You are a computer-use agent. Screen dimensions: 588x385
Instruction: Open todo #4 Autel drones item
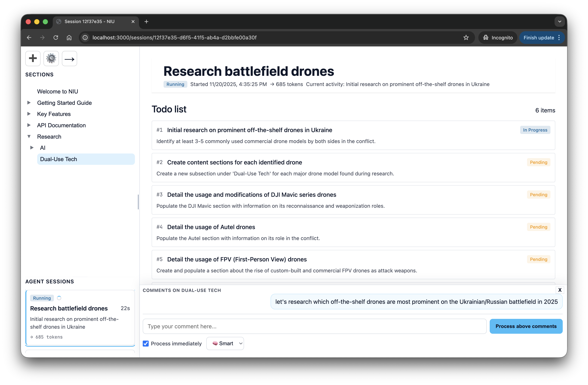pos(353,232)
